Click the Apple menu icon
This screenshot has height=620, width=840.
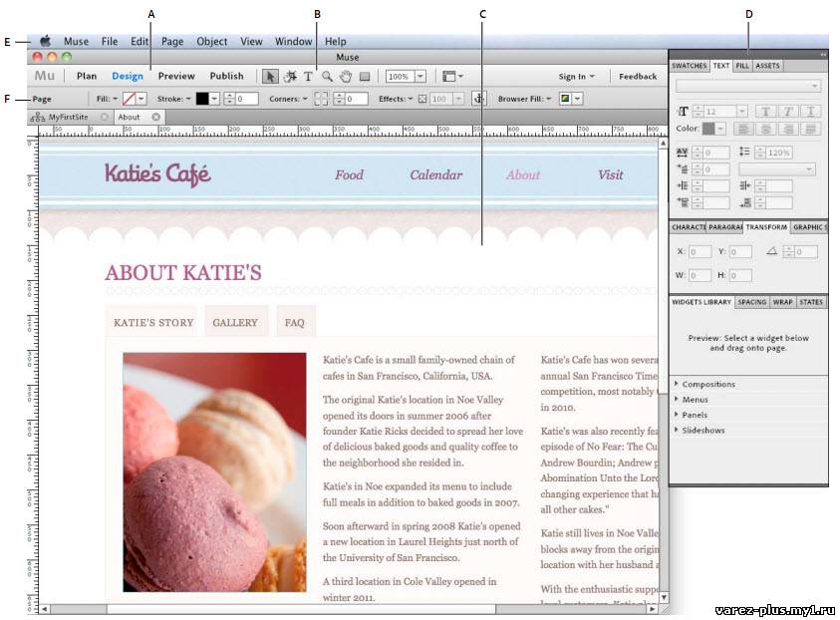click(45, 42)
